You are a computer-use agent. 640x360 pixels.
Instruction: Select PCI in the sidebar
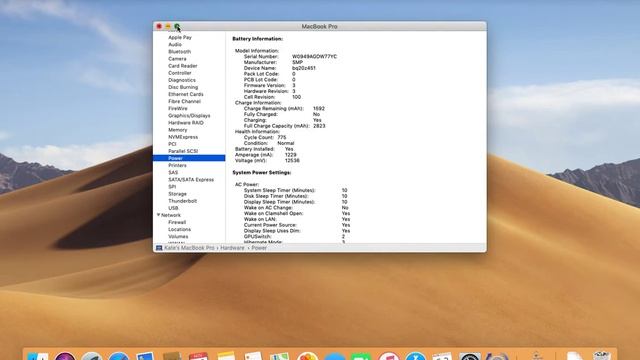pyautogui.click(x=172, y=144)
